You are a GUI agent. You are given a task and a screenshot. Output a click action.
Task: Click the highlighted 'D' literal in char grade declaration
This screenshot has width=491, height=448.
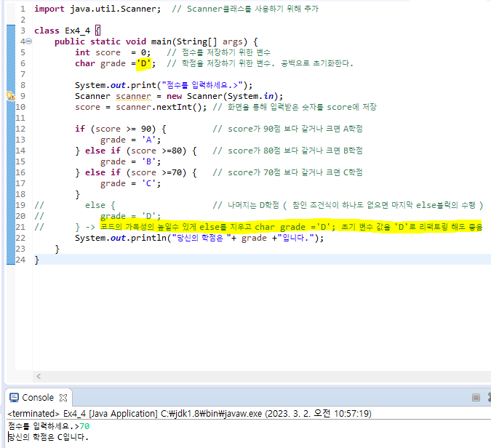click(143, 63)
